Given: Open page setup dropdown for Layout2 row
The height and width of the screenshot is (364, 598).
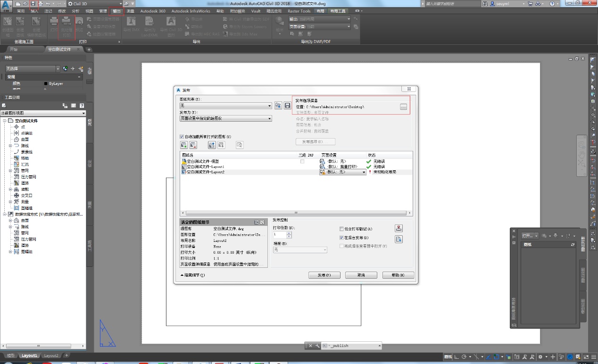Looking at the screenshot, I should (343, 172).
